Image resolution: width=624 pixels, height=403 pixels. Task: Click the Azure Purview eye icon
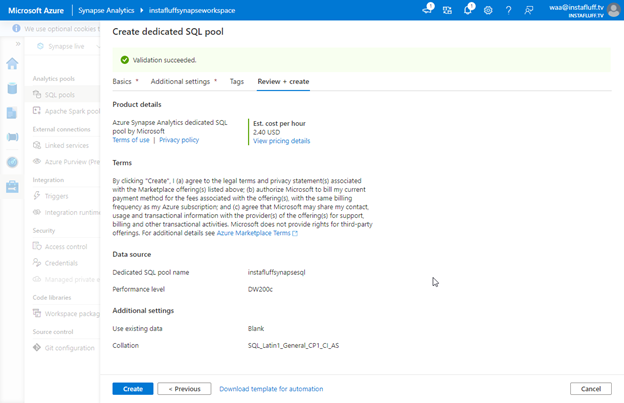tap(37, 162)
